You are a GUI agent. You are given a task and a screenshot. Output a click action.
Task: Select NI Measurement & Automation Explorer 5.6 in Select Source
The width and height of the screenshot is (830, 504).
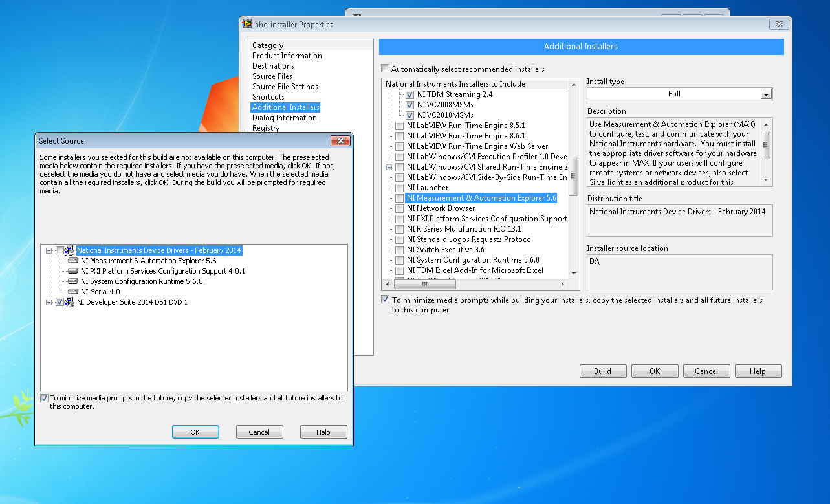pyautogui.click(x=149, y=261)
